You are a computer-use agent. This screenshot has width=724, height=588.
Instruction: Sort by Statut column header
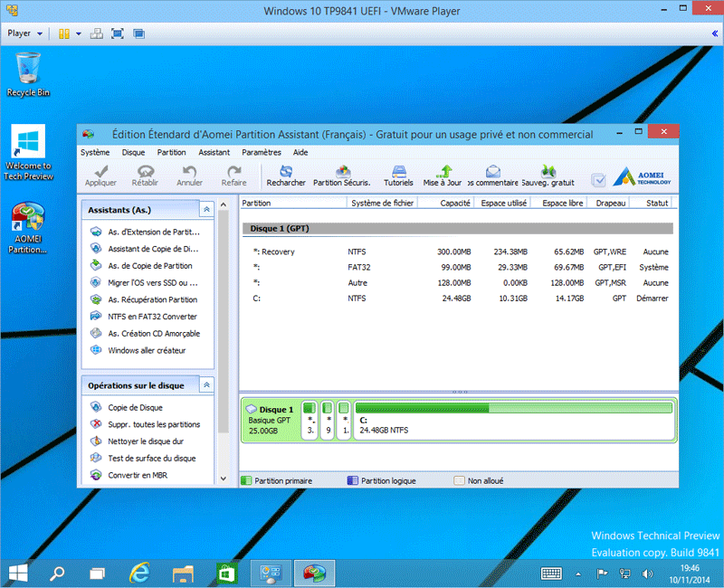pyautogui.click(x=652, y=203)
